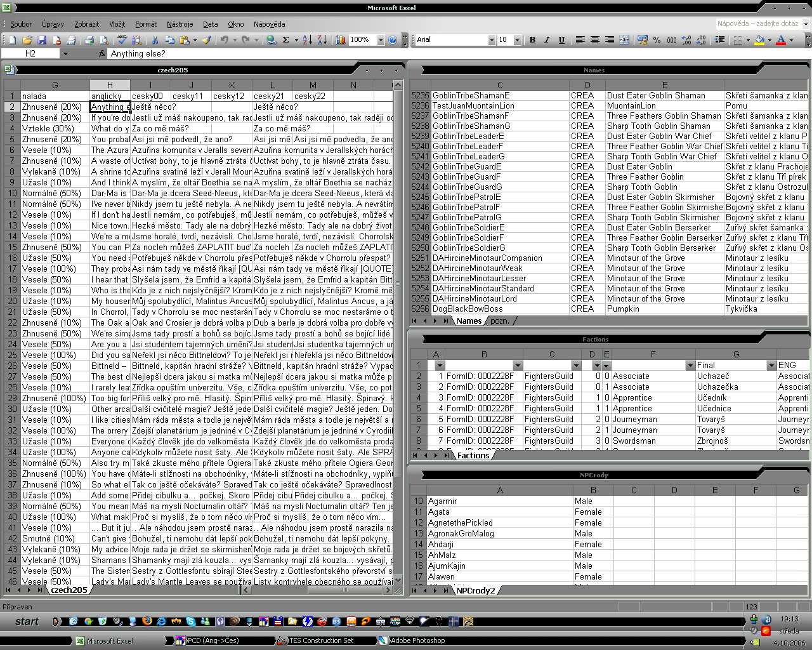Open the Soubor menu
Screen dimensions: 812x650
(x=21, y=24)
